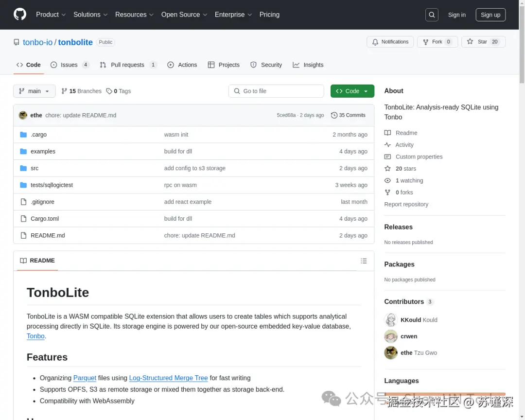The width and height of the screenshot is (525, 420).
Task: Open commit 5ced68a hash link
Action: pos(286,115)
